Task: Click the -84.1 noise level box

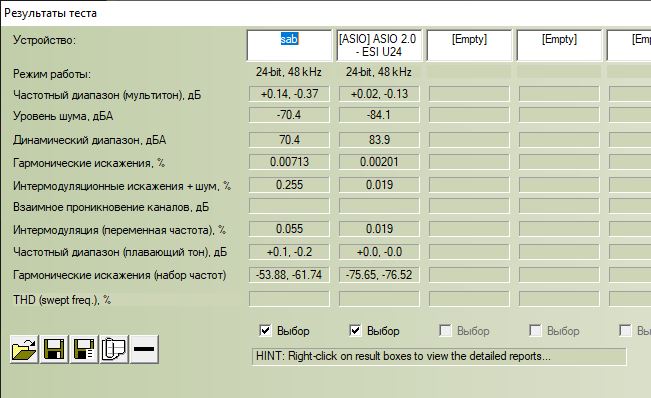Action: tap(379, 115)
